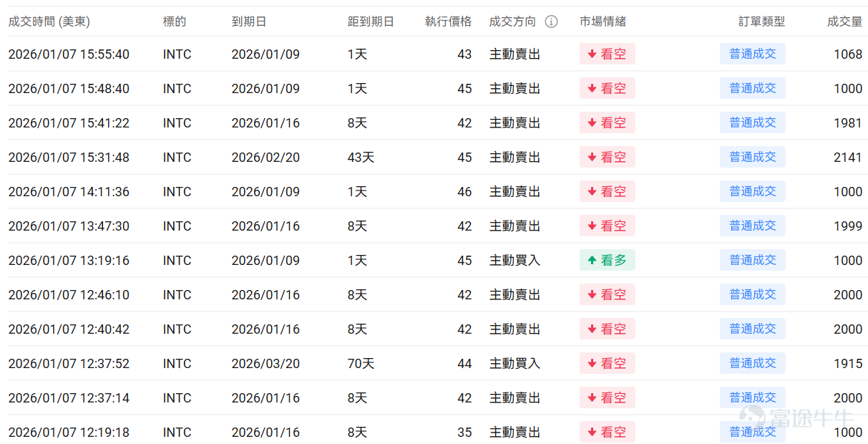Click 普通成交 tag in the 15:55:40 row

(x=753, y=54)
